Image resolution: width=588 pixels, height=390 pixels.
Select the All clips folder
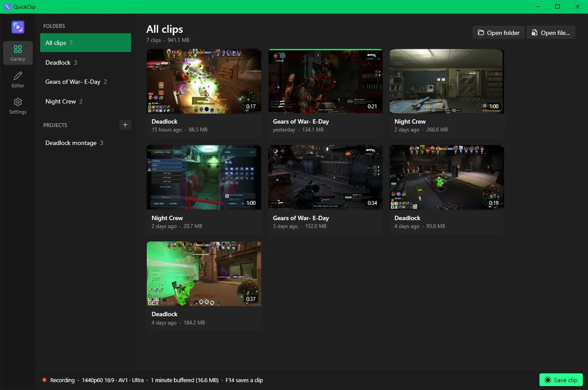click(x=86, y=43)
